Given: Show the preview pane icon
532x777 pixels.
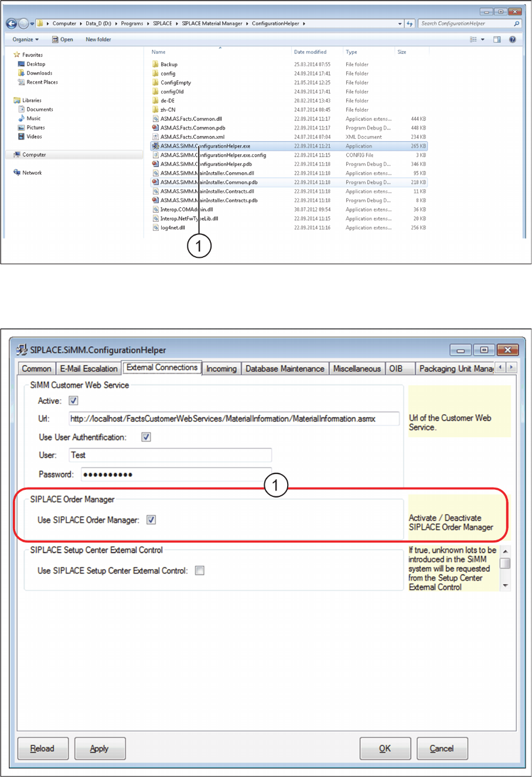Looking at the screenshot, I should (497, 39).
